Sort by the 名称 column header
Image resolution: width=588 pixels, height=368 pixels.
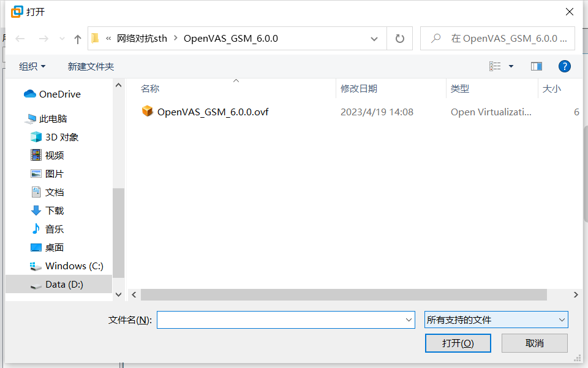point(150,88)
